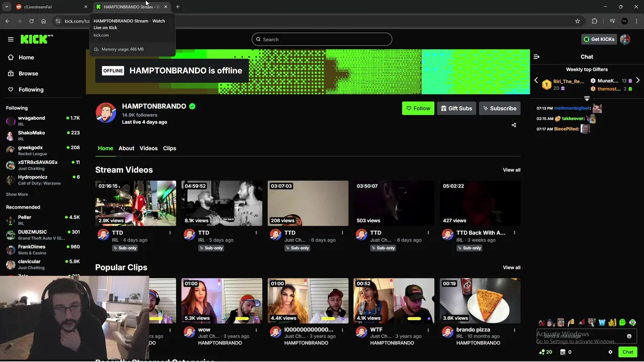The image size is (644, 362).
Task: Open options for 208 views TTD video
Action: (x=342, y=233)
